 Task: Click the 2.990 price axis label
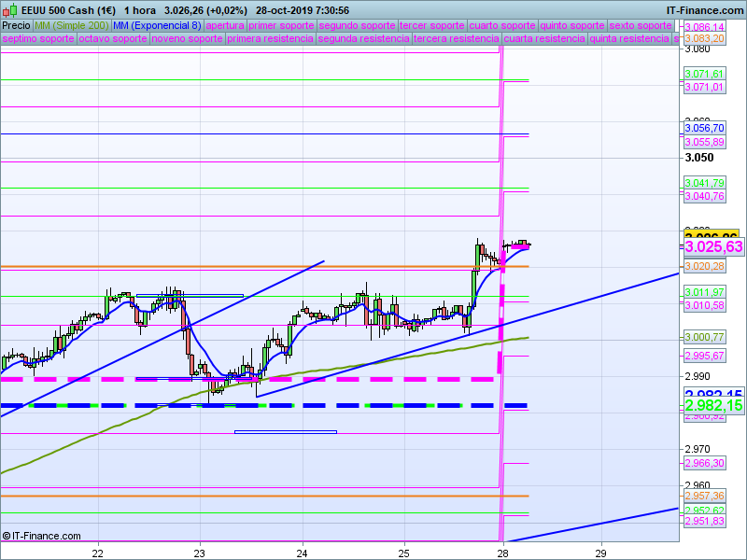point(698,377)
